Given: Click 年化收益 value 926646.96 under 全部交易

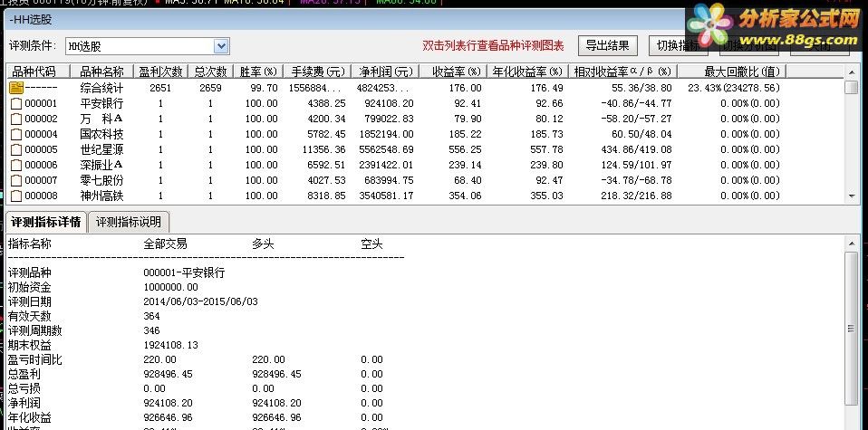Looking at the screenshot, I should (168, 417).
